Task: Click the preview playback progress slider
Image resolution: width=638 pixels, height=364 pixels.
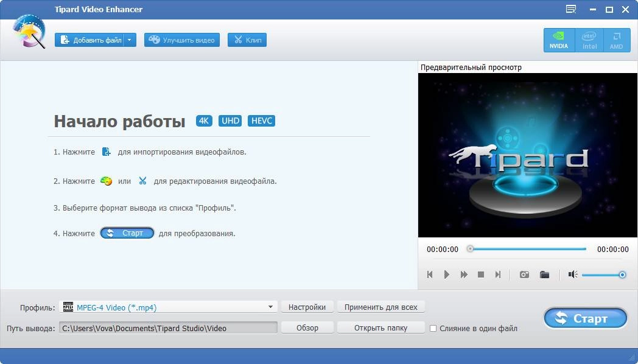Action: coord(528,249)
